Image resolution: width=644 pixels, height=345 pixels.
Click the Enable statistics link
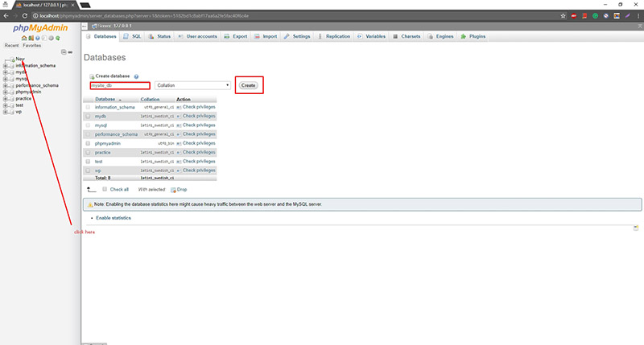point(114,218)
